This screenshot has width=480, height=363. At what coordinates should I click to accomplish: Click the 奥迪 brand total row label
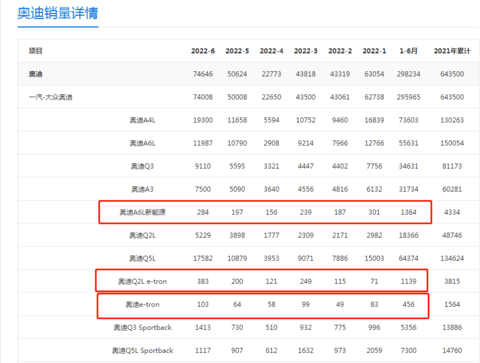pos(36,74)
